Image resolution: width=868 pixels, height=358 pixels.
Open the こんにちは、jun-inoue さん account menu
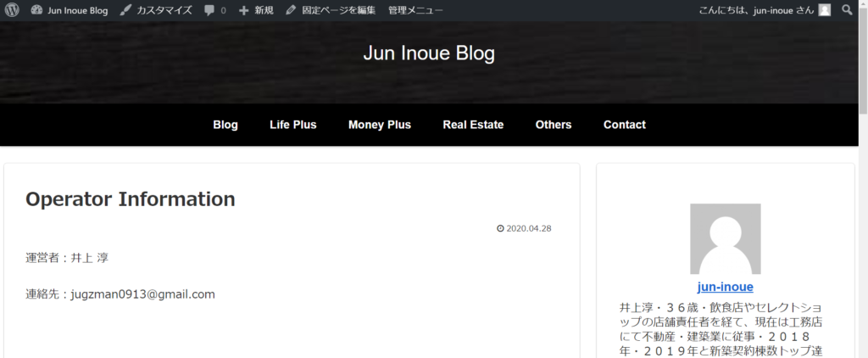pos(765,10)
